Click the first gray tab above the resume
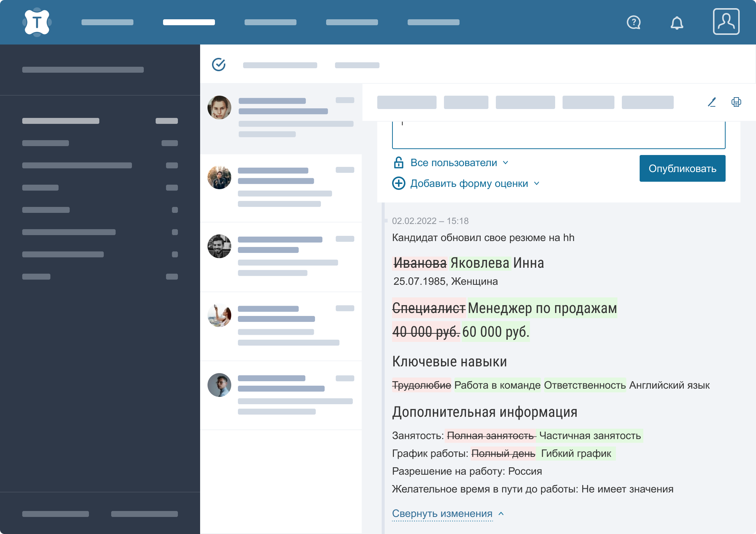 pyautogui.click(x=407, y=102)
